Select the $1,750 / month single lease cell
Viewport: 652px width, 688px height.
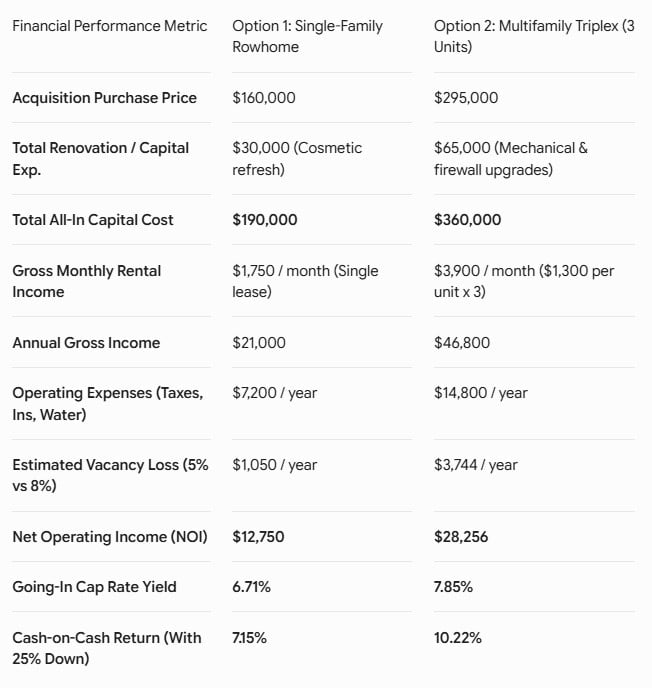pyautogui.click(x=305, y=281)
